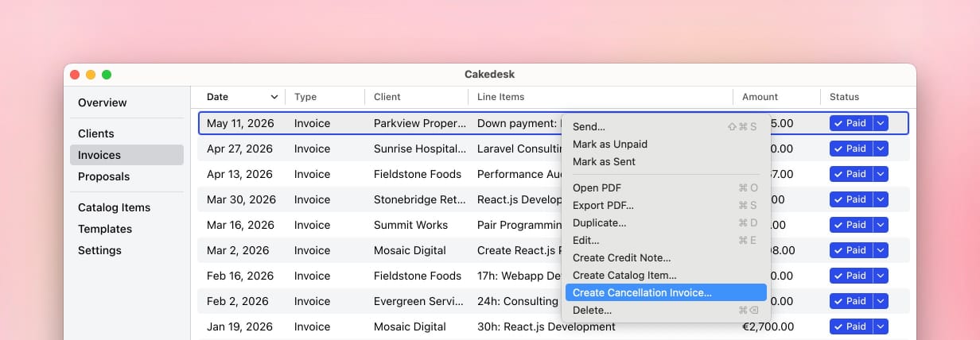Click the Client column header

(417, 97)
